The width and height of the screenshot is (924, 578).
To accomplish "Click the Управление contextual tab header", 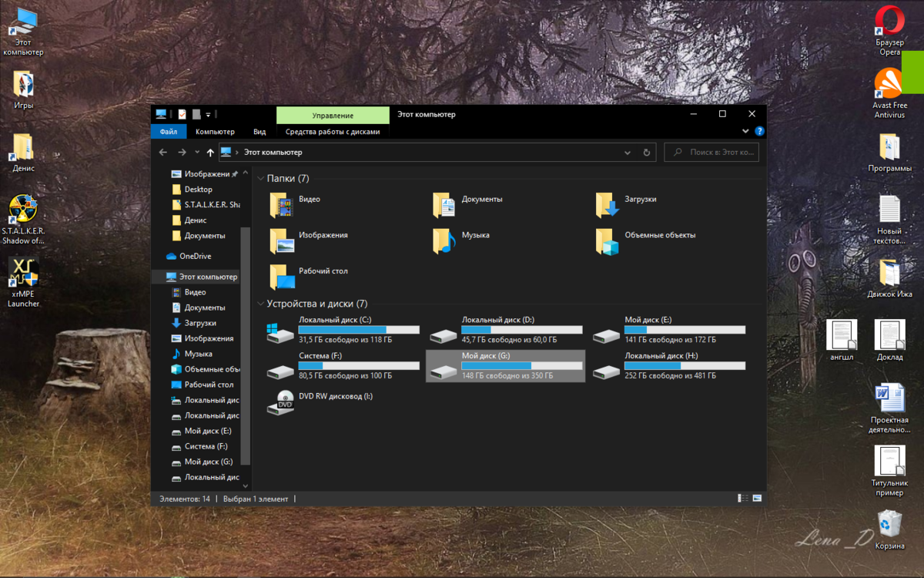I will 333,115.
